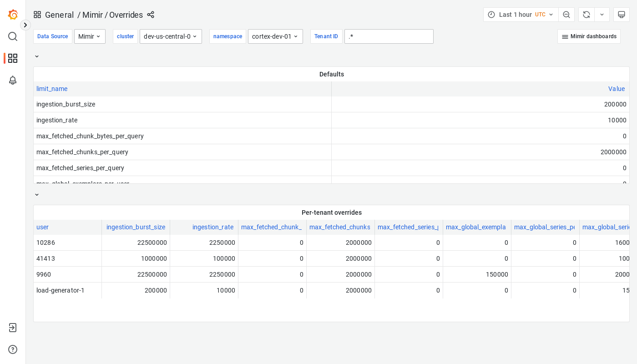Select the Dashboards sidebar icon
Viewport: 637px width, 364px height.
click(13, 58)
